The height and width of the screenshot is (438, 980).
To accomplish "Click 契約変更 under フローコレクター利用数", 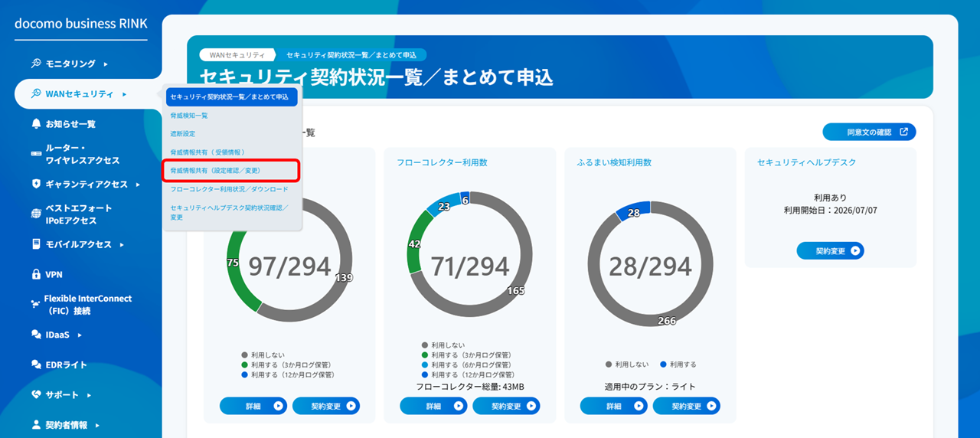I will pos(506,406).
